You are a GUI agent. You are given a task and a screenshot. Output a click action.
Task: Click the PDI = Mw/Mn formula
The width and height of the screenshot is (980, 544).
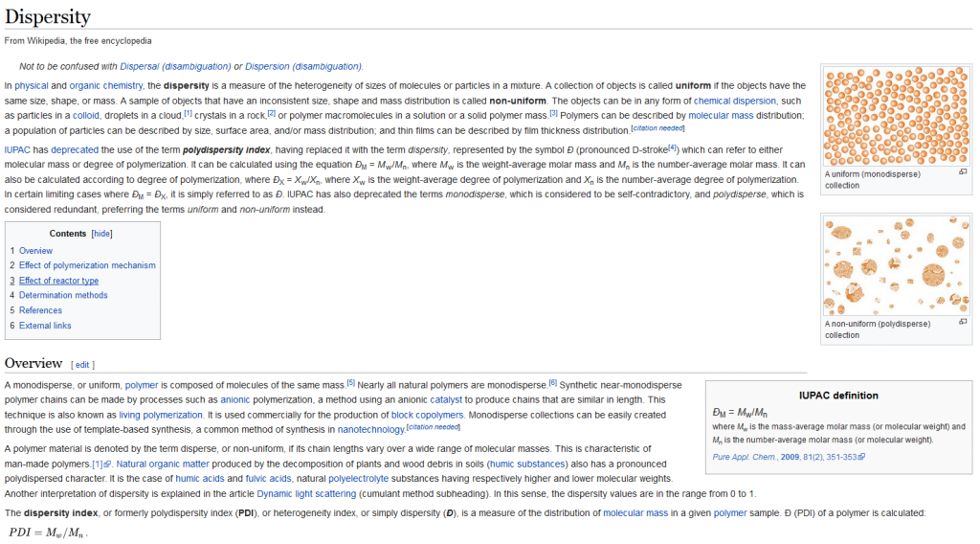click(x=46, y=533)
